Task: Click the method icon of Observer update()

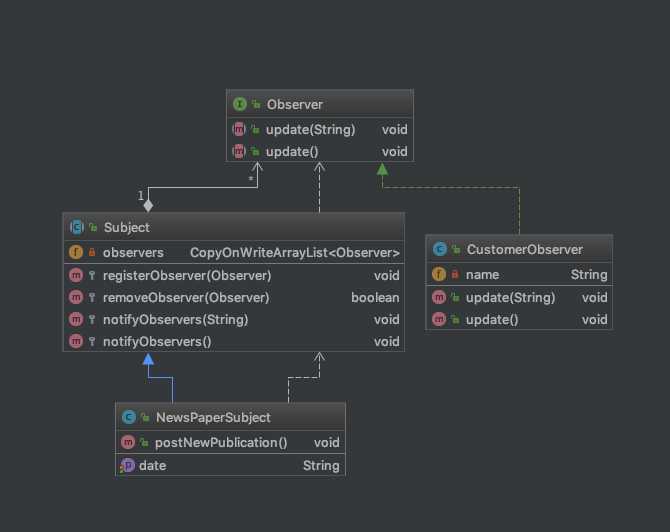Action: [239, 151]
